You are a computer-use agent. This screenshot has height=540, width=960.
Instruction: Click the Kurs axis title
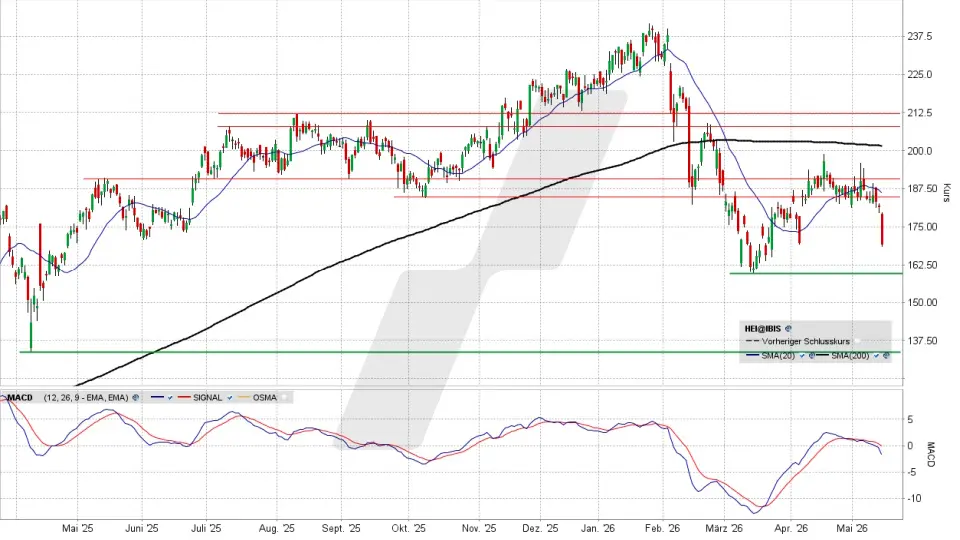947,193
